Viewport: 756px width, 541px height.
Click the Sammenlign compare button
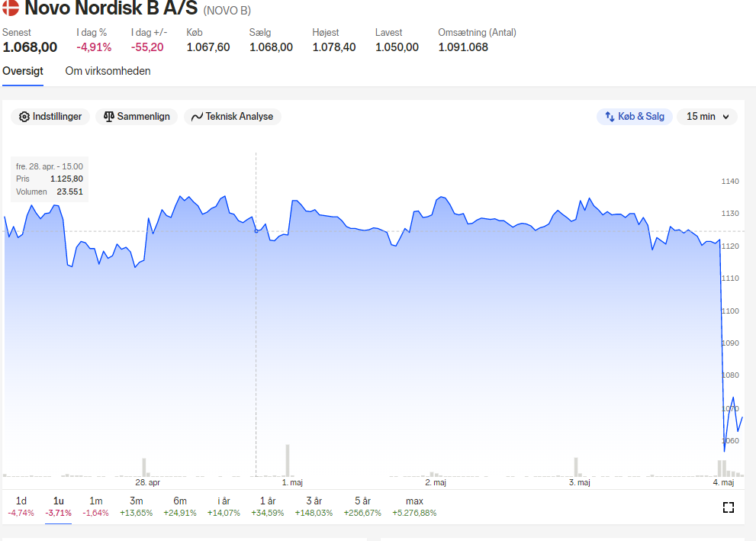pyautogui.click(x=137, y=117)
